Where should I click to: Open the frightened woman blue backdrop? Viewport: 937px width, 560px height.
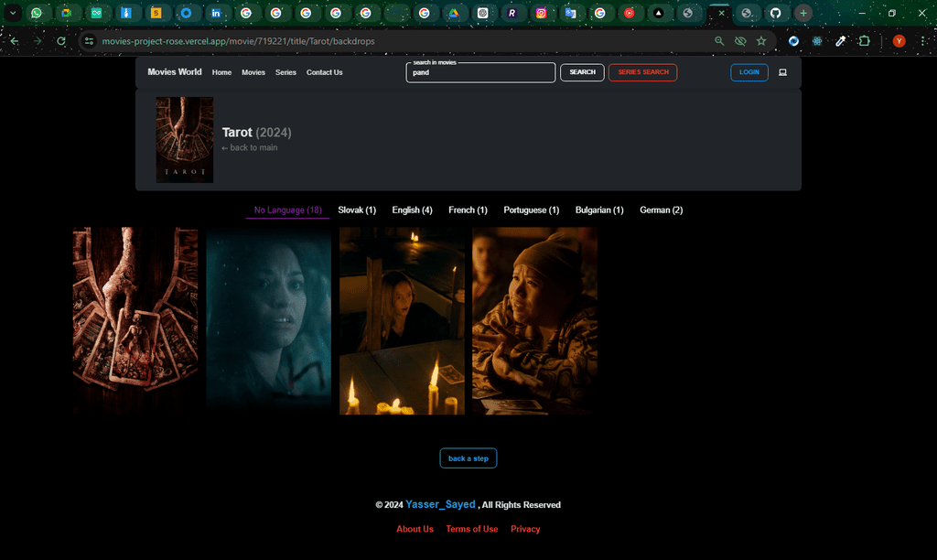click(269, 321)
